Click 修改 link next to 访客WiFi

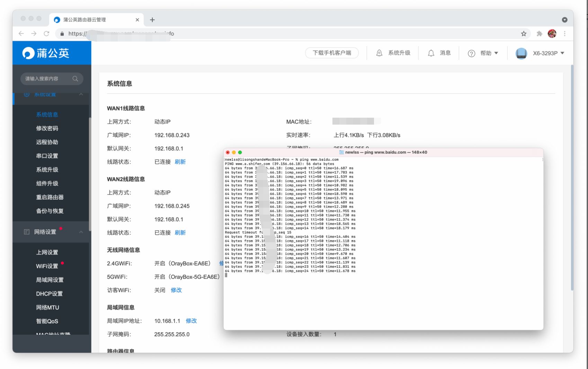pos(176,290)
